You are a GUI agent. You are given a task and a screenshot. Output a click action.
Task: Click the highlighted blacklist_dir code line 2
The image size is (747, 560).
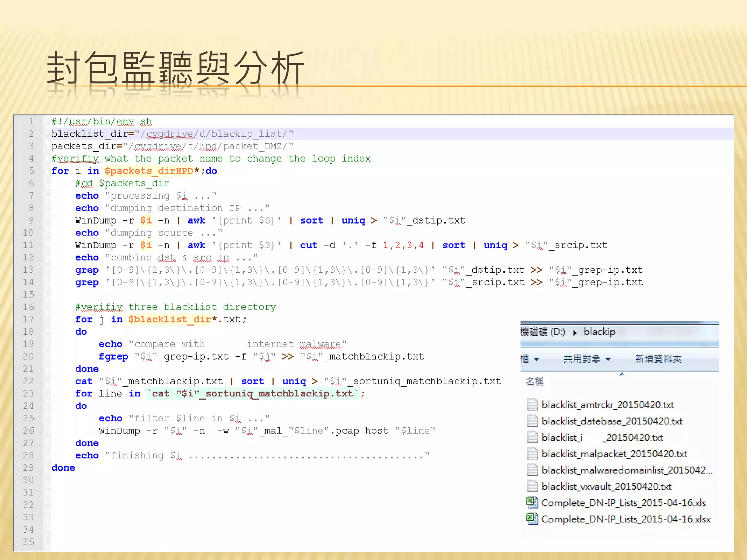point(172,134)
